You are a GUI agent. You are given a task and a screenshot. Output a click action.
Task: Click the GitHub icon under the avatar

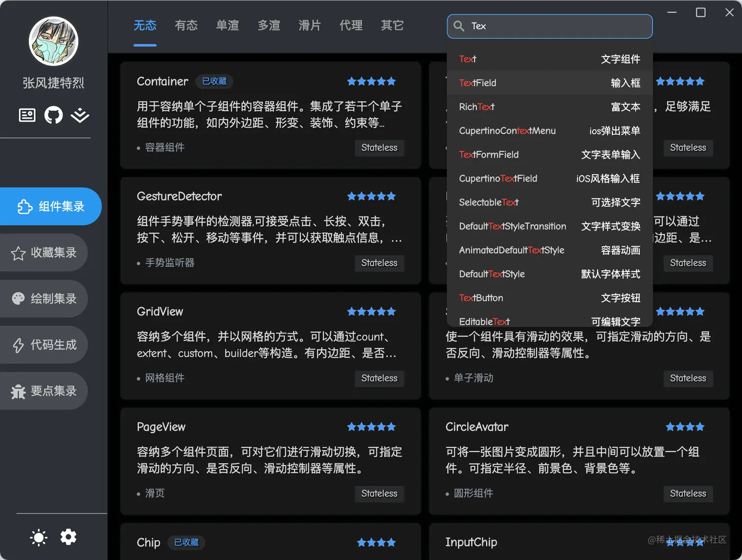point(53,115)
